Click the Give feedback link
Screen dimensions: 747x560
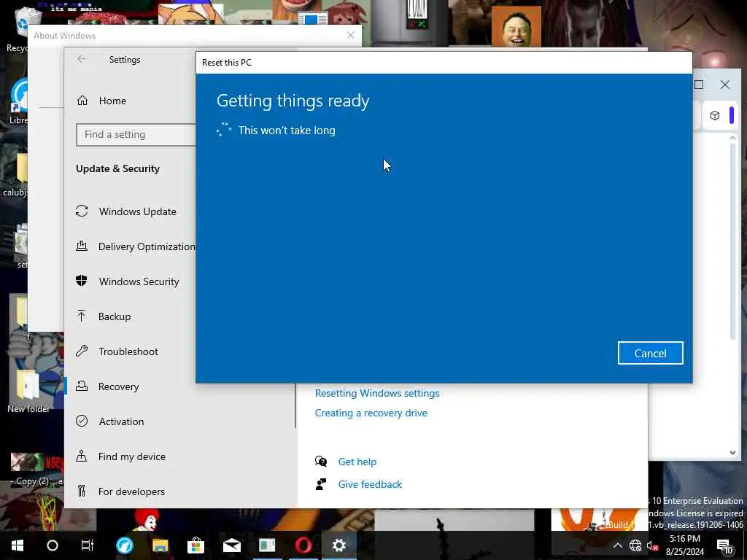coord(370,484)
